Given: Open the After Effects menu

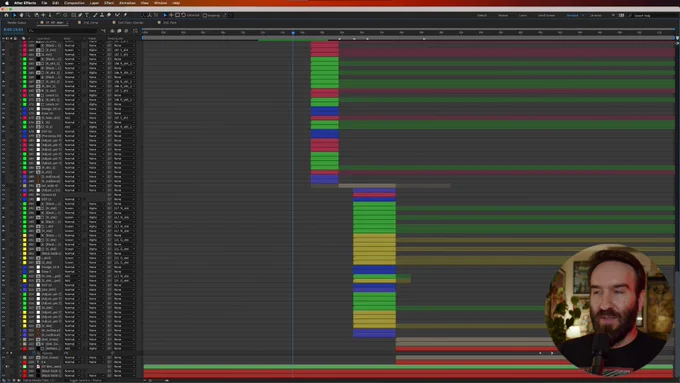Looking at the screenshot, I should (x=25, y=3).
